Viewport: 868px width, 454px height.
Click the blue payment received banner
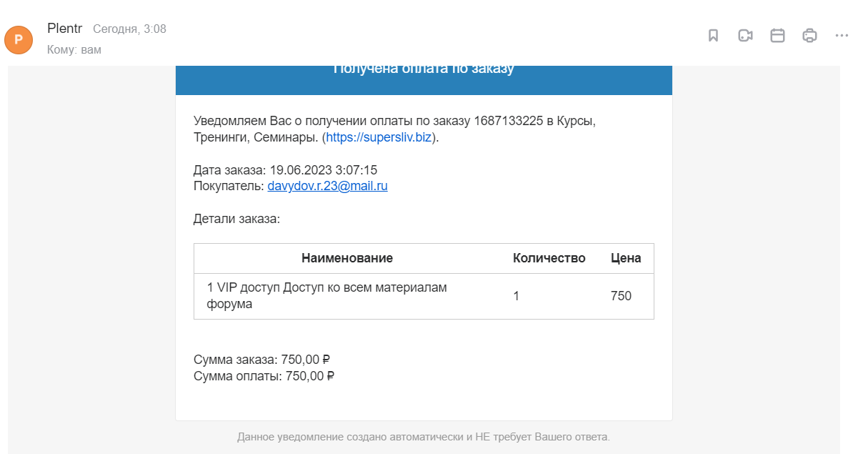tap(424, 80)
